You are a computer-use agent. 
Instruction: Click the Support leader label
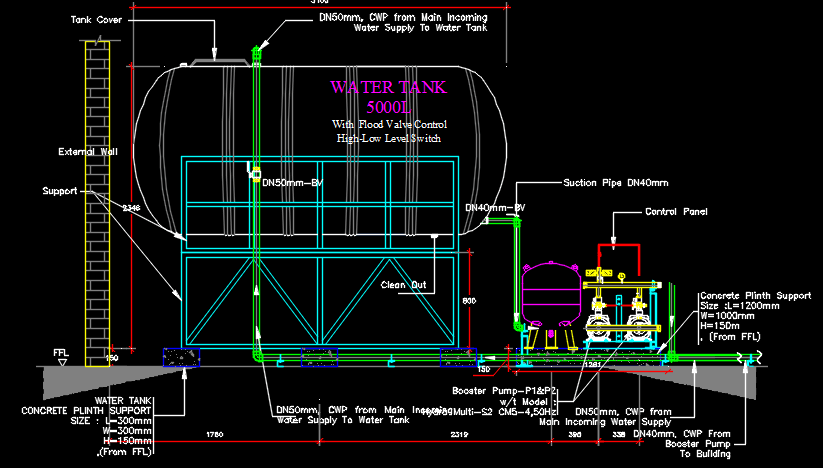[59, 191]
